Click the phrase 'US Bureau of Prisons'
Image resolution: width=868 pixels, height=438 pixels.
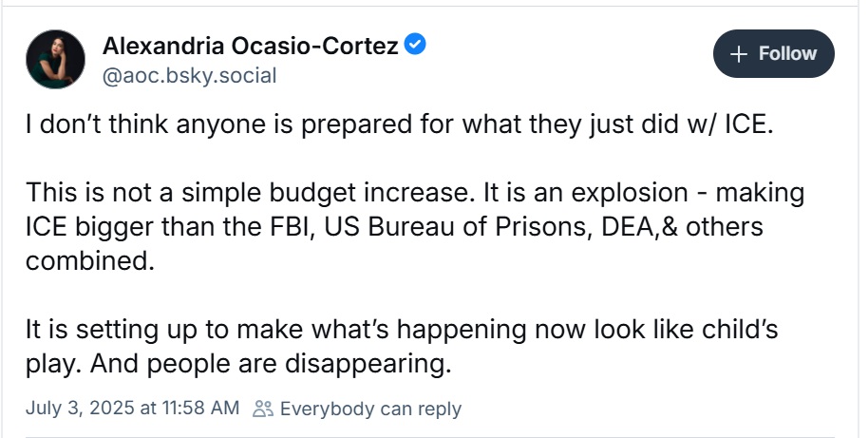(x=455, y=227)
